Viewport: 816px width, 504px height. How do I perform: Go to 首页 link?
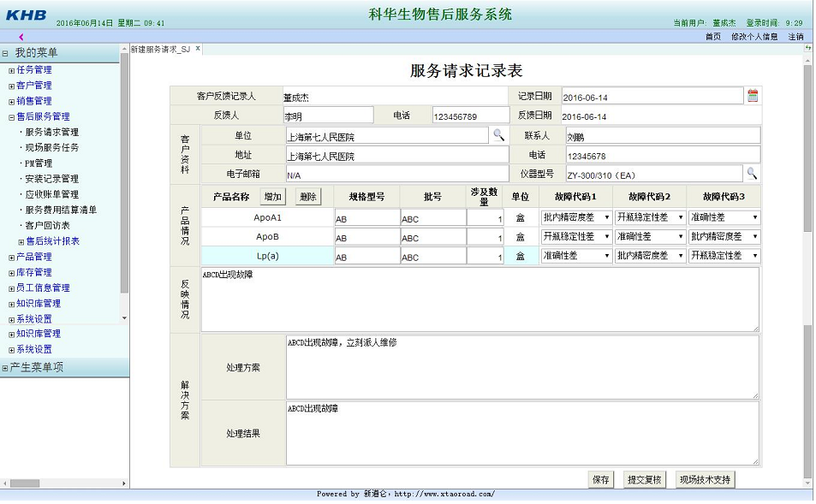tap(713, 37)
